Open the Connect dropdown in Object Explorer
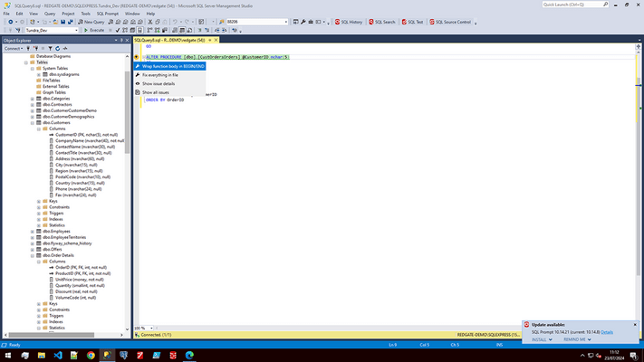The width and height of the screenshot is (644, 362). [x=13, y=48]
